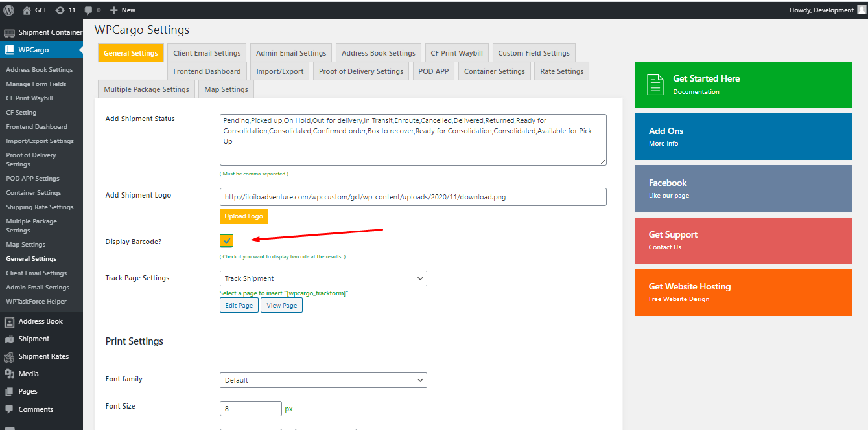Click the WPCargo sidebar menu icon
The width and height of the screenshot is (868, 430).
9,50
